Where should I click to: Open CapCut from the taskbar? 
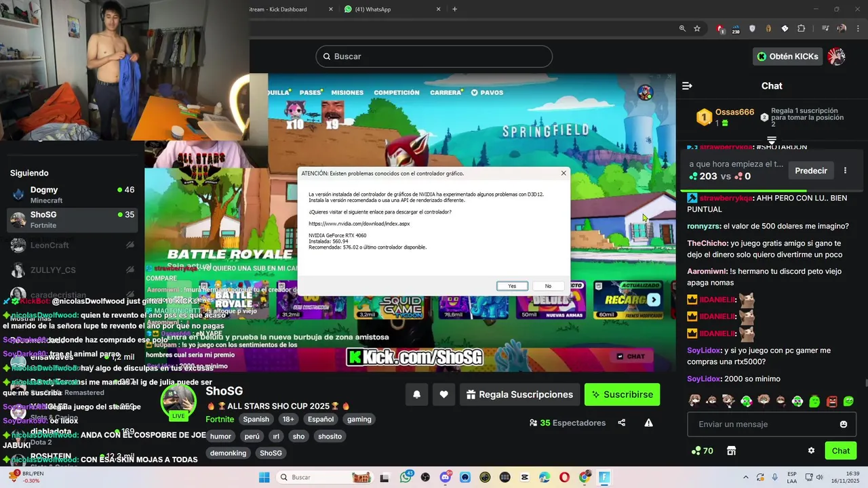click(525, 477)
